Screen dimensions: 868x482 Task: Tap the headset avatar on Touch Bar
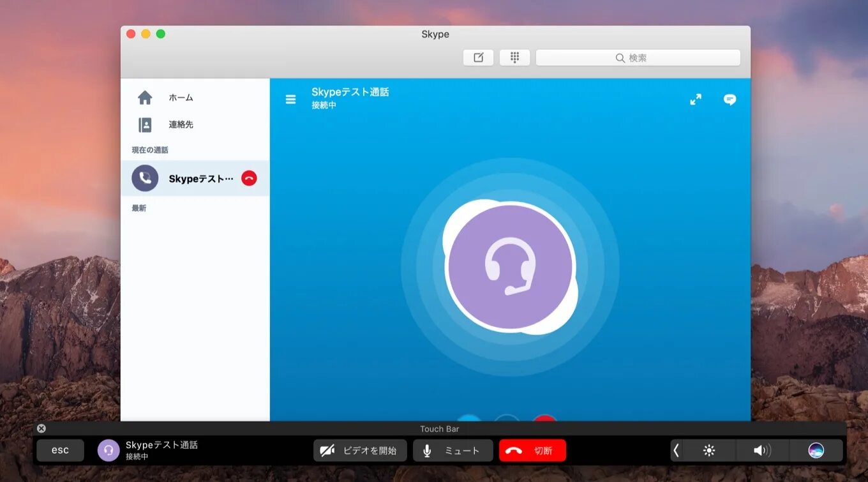coord(108,450)
